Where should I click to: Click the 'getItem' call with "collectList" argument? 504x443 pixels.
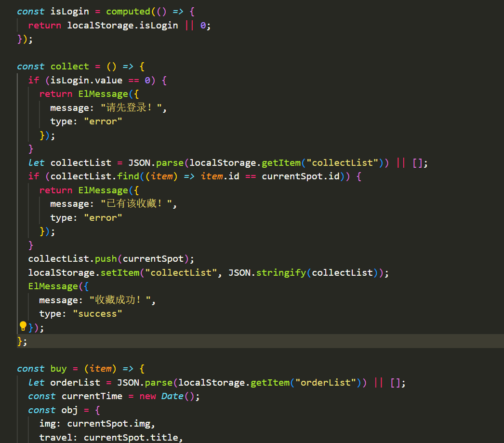coord(281,162)
